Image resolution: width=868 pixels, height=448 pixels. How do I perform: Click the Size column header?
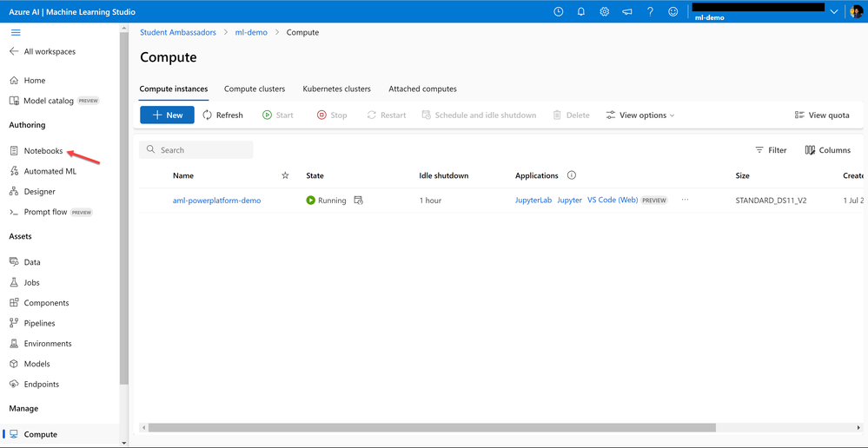pyautogui.click(x=742, y=175)
